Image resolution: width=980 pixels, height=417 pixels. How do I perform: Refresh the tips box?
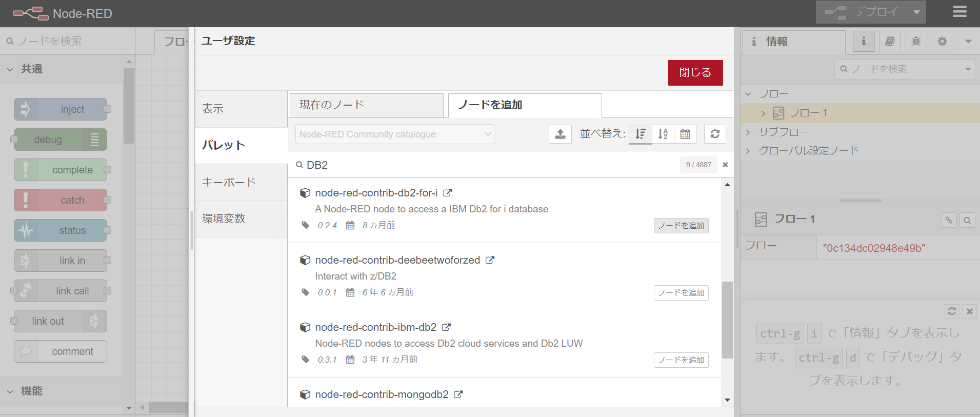[952, 311]
